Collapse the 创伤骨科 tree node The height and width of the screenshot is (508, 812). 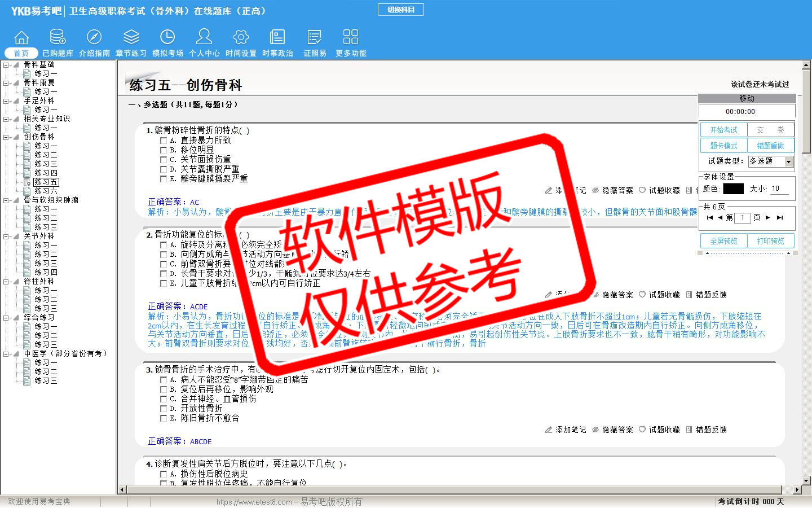point(6,137)
